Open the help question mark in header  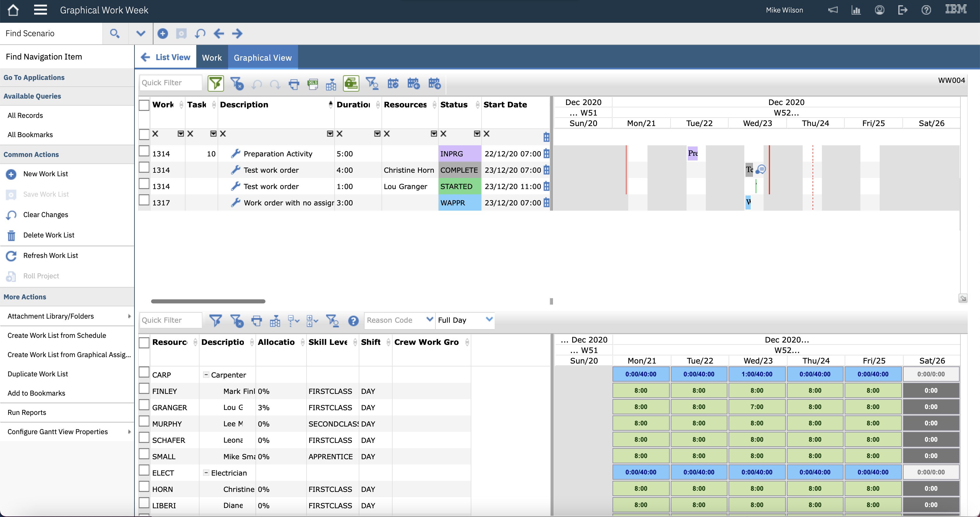pyautogui.click(x=926, y=10)
